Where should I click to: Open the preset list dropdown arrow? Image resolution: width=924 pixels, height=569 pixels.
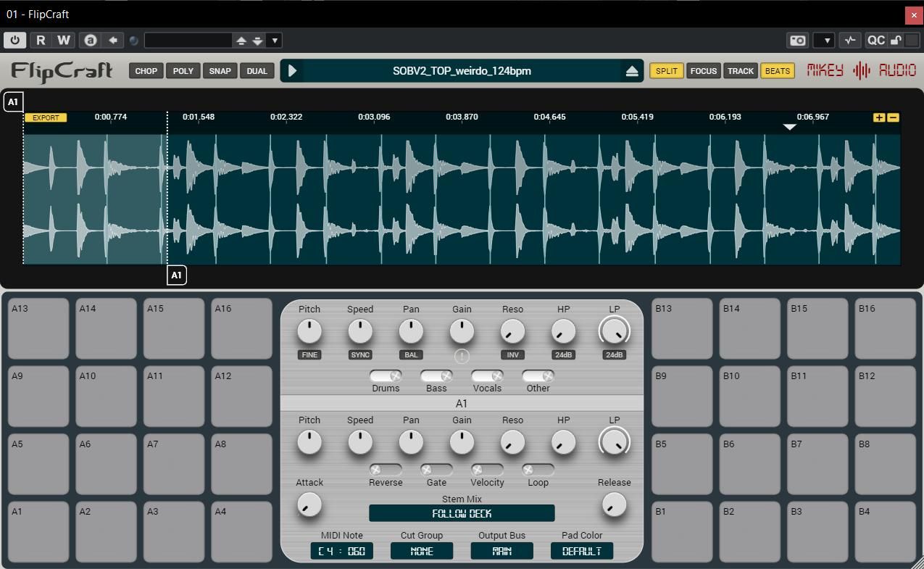point(275,41)
